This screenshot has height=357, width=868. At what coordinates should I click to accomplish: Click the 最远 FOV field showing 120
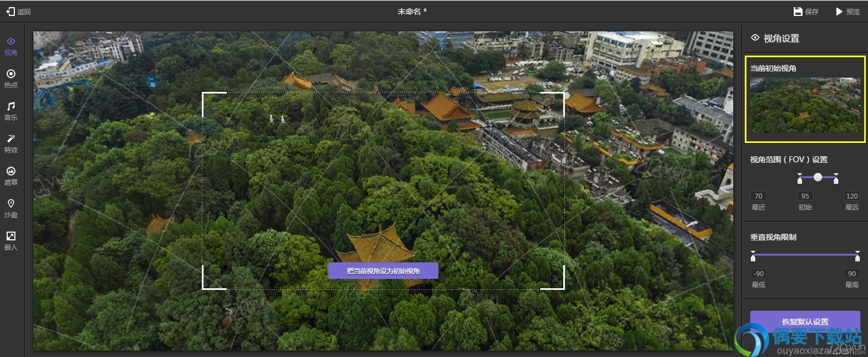(x=852, y=196)
